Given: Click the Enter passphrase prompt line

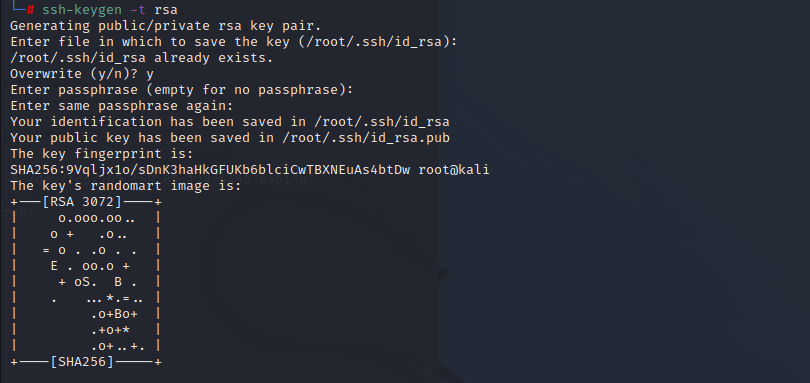Looking at the screenshot, I should point(181,90).
